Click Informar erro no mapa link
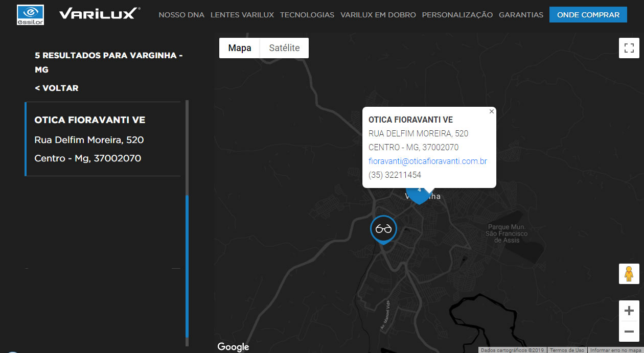Image resolution: width=644 pixels, height=353 pixels. click(616, 350)
